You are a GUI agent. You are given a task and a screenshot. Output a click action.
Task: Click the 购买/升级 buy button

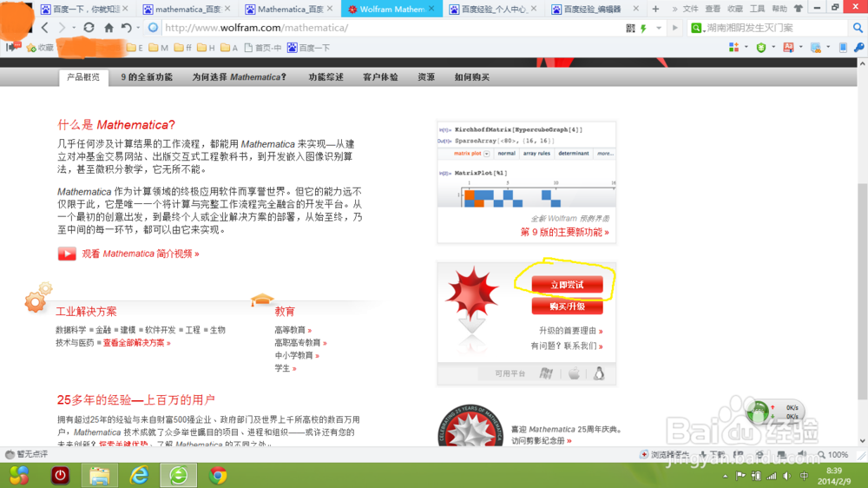point(567,307)
